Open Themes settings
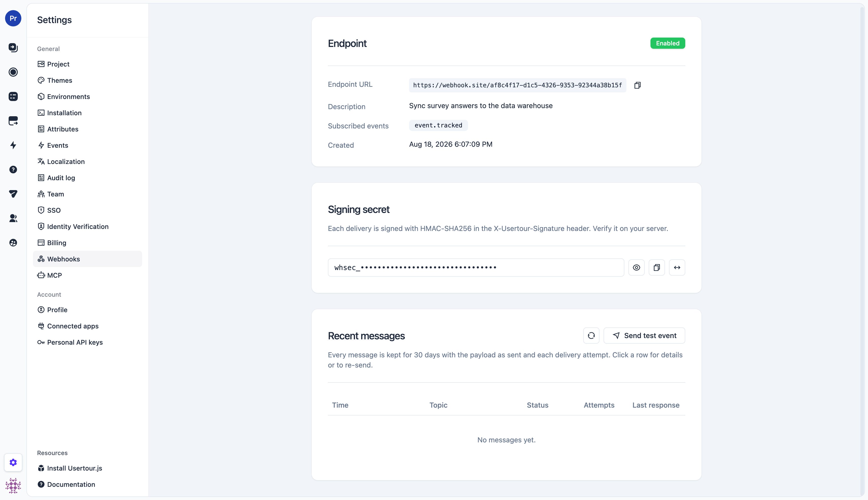Screen dimensions: 868x500 pyautogui.click(x=87, y=80)
